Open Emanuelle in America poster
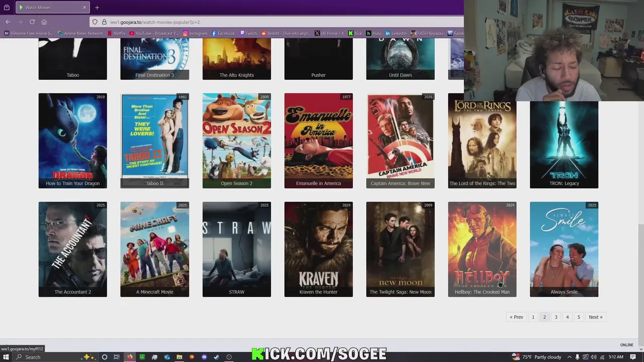Image resolution: width=644 pixels, height=362 pixels. 318,141
